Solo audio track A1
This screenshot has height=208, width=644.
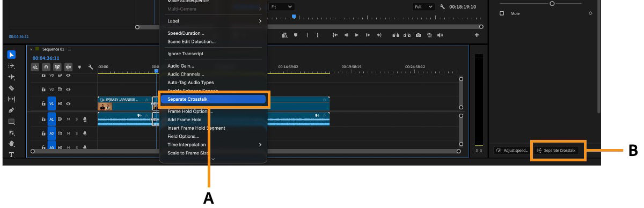pos(77,120)
